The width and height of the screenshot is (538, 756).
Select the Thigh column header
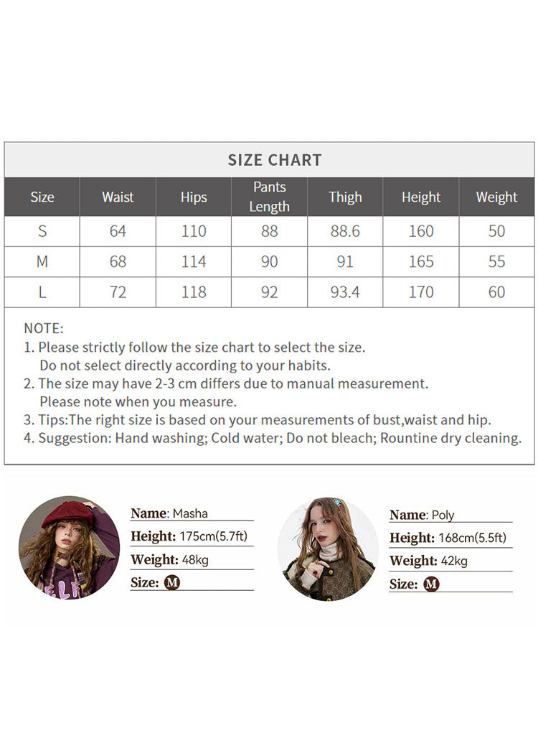tap(345, 197)
